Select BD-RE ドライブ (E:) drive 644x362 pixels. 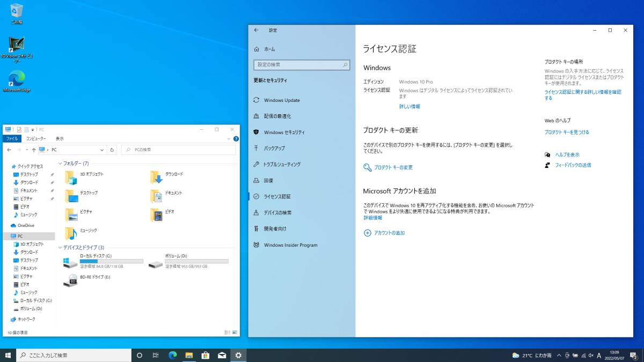[87, 279]
